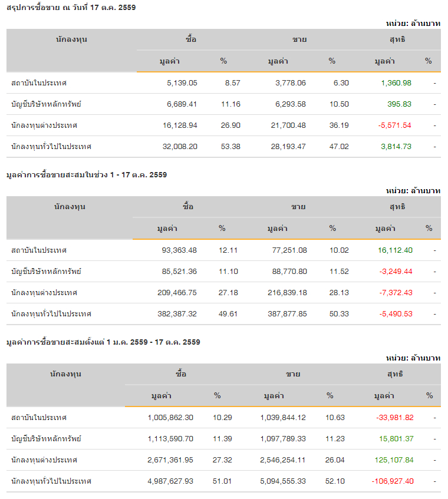448x499 pixels.
Task: Click the heading starting from 1 ม.ค. 2559
Action: [103, 342]
